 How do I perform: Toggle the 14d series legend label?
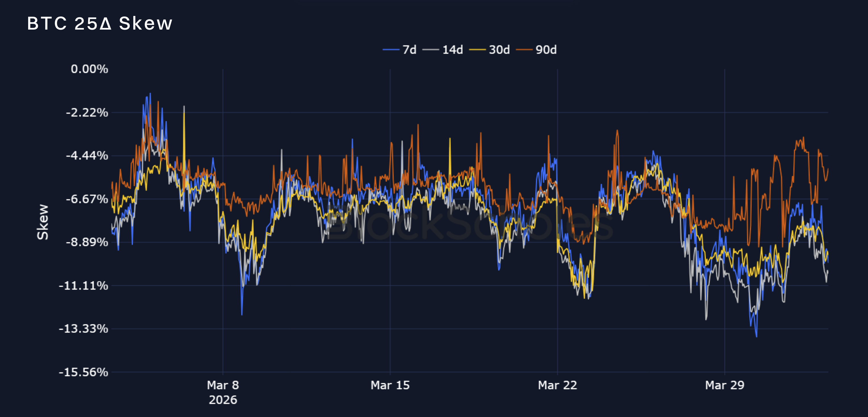452,50
